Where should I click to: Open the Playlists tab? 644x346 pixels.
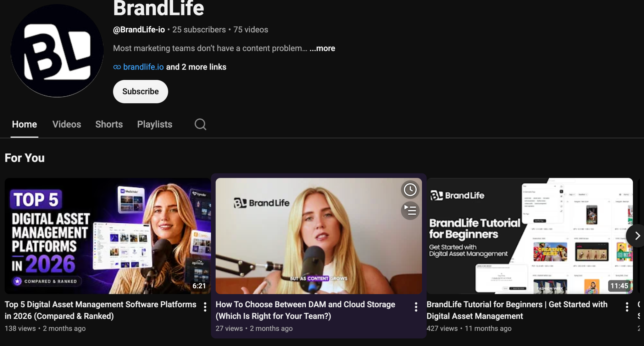point(155,124)
